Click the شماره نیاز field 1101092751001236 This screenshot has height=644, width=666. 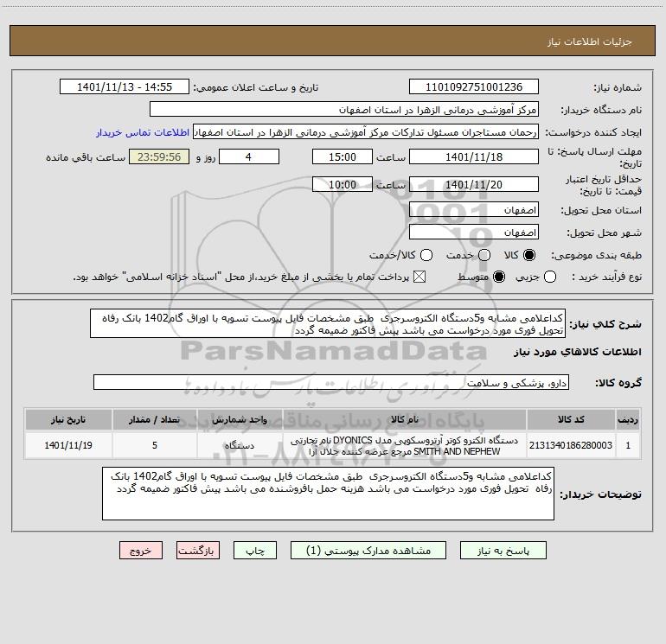point(474,86)
